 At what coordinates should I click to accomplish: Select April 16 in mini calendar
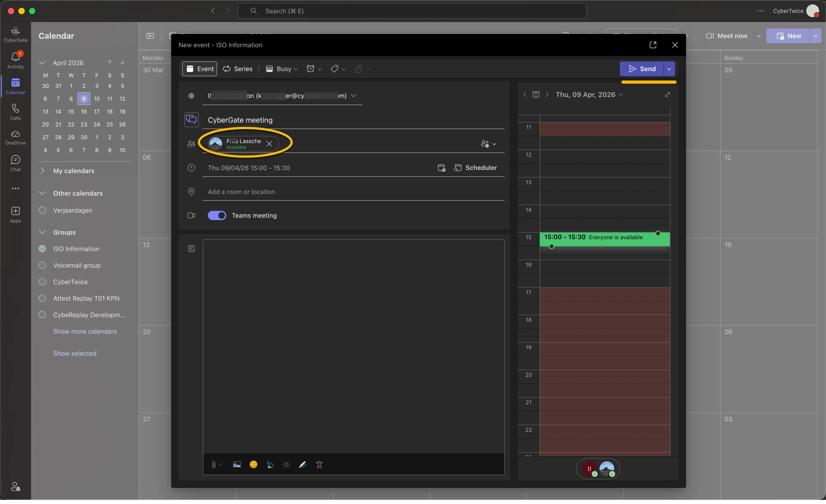[84, 112]
